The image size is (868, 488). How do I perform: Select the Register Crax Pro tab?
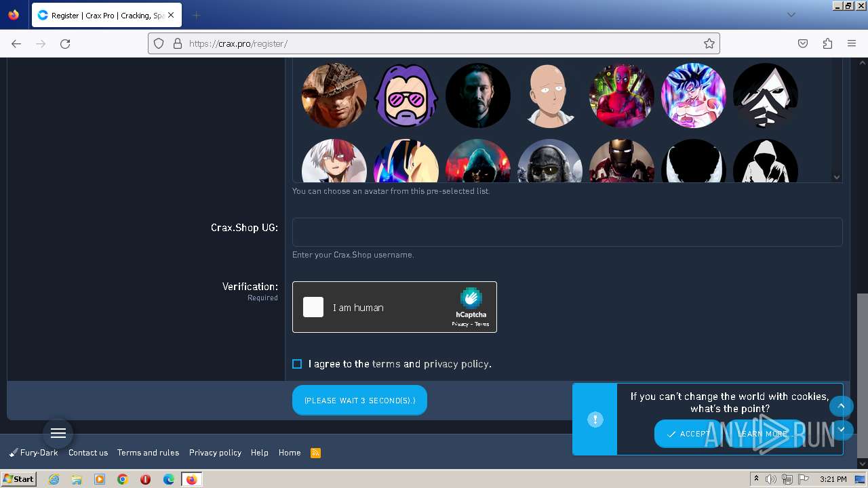click(x=106, y=15)
